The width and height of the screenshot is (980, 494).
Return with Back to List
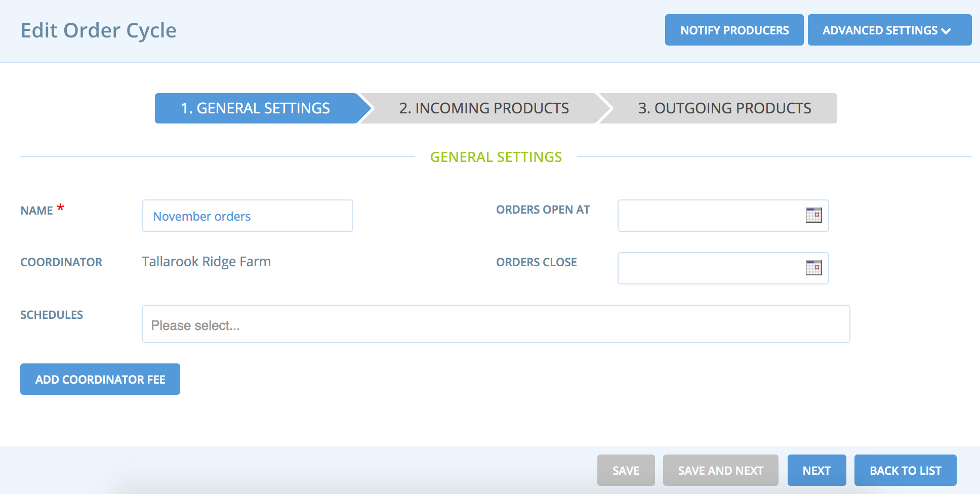click(x=905, y=470)
